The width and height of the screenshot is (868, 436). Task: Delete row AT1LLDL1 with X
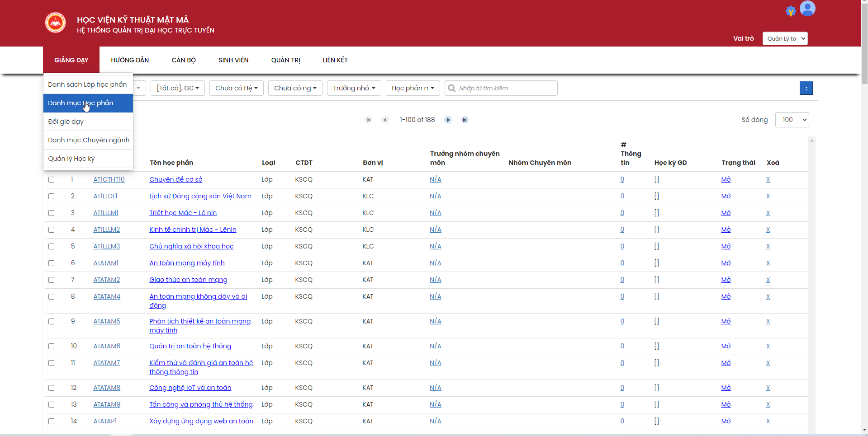coord(768,196)
